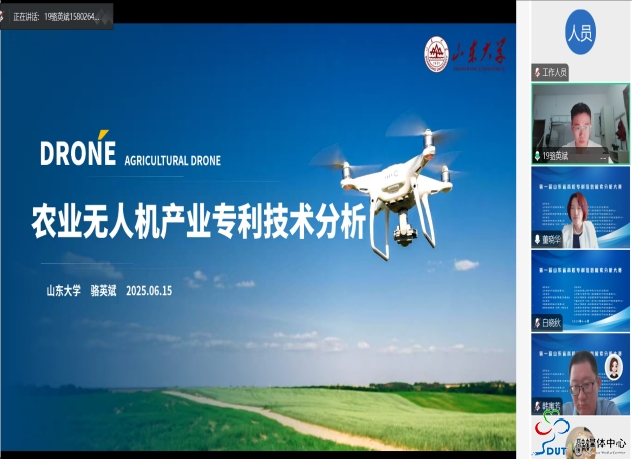Click the 白晓秋 name label

[x=551, y=322]
